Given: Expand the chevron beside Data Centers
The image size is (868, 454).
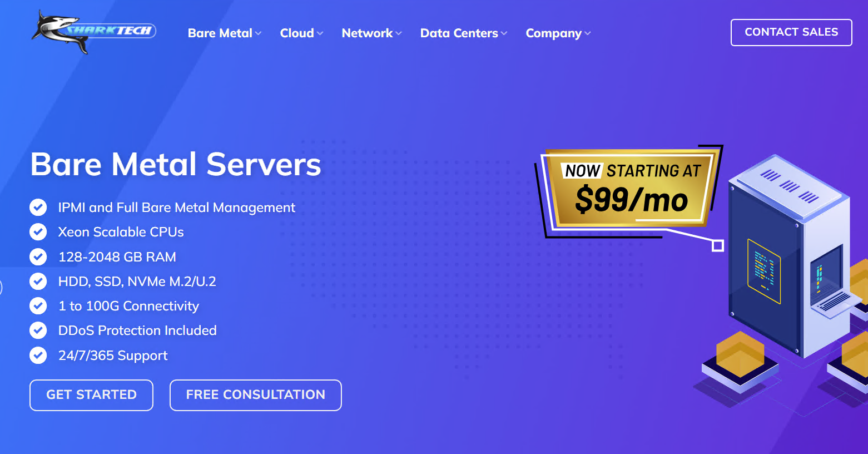Looking at the screenshot, I should click(x=504, y=34).
